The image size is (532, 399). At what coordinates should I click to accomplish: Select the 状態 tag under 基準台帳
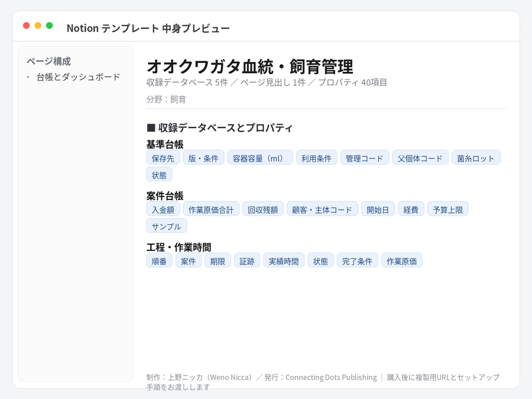159,175
